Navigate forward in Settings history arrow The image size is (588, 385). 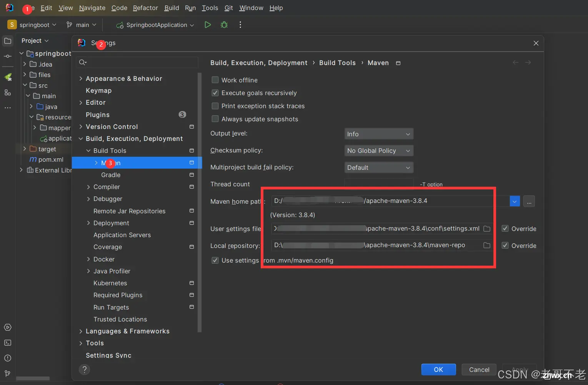tap(528, 62)
